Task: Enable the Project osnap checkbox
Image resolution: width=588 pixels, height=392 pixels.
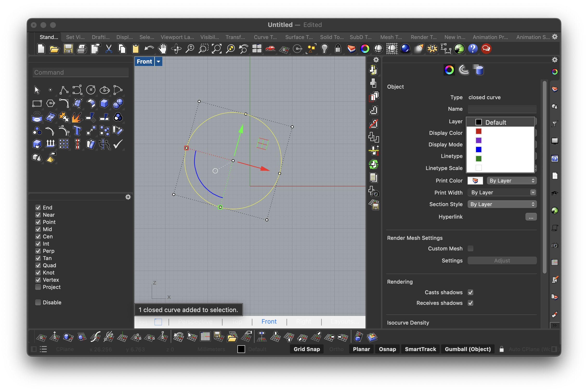Action: (38, 287)
